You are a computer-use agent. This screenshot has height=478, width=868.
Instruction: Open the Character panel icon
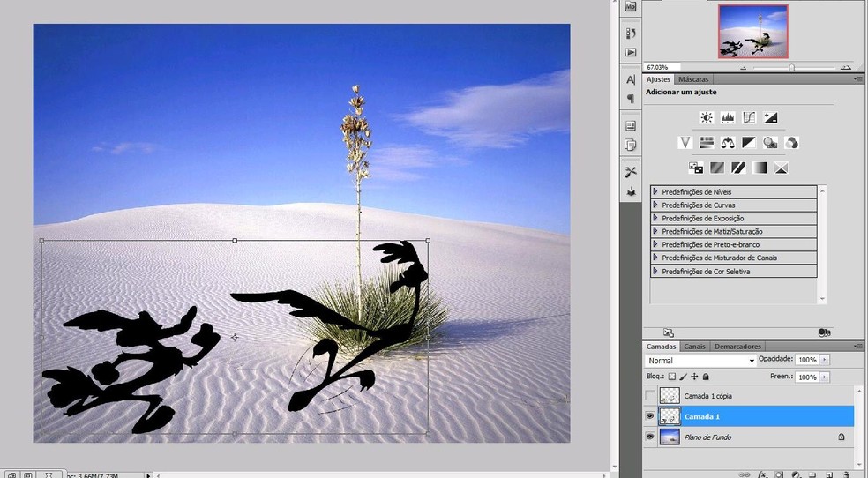pos(631,80)
